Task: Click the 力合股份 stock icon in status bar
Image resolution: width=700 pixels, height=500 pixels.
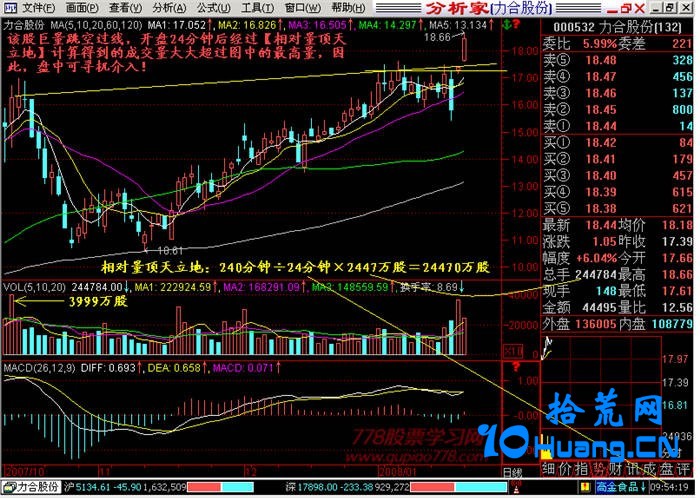Action: [31, 486]
